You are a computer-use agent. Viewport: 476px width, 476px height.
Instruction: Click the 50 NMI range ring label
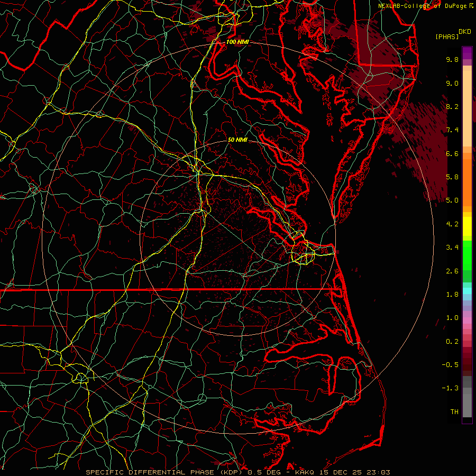point(237,140)
